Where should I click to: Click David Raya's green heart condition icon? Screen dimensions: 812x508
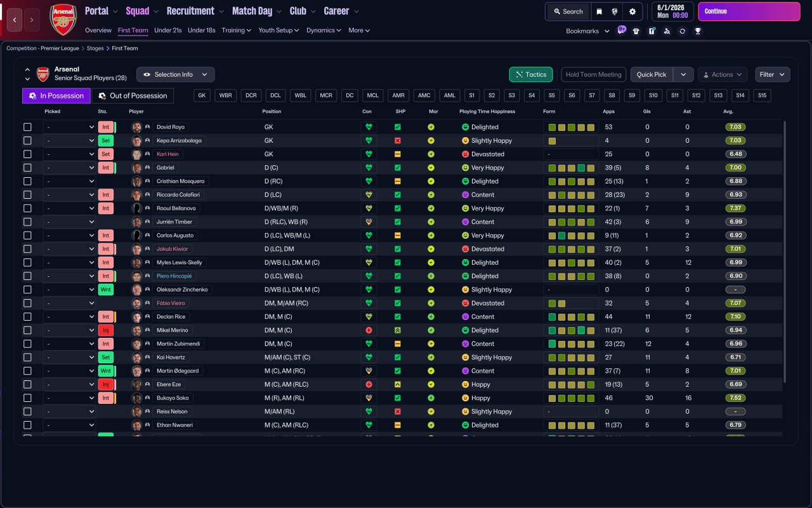click(x=369, y=127)
